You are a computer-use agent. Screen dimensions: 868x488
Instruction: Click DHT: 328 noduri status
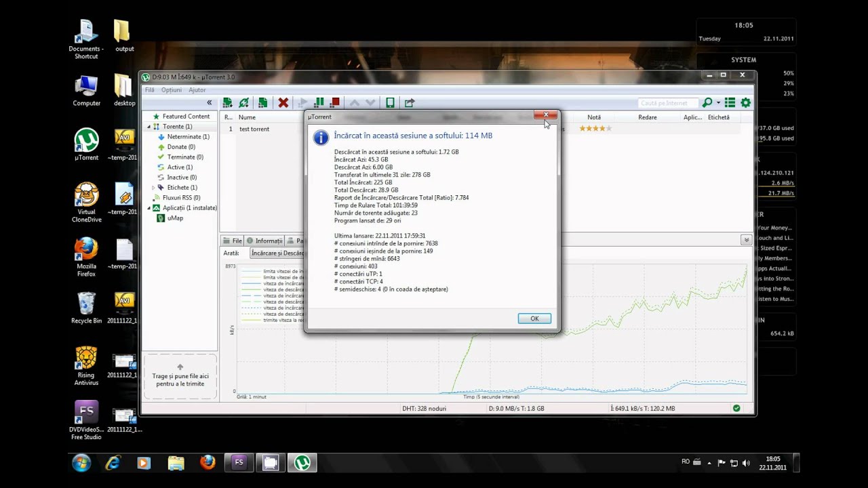(425, 409)
